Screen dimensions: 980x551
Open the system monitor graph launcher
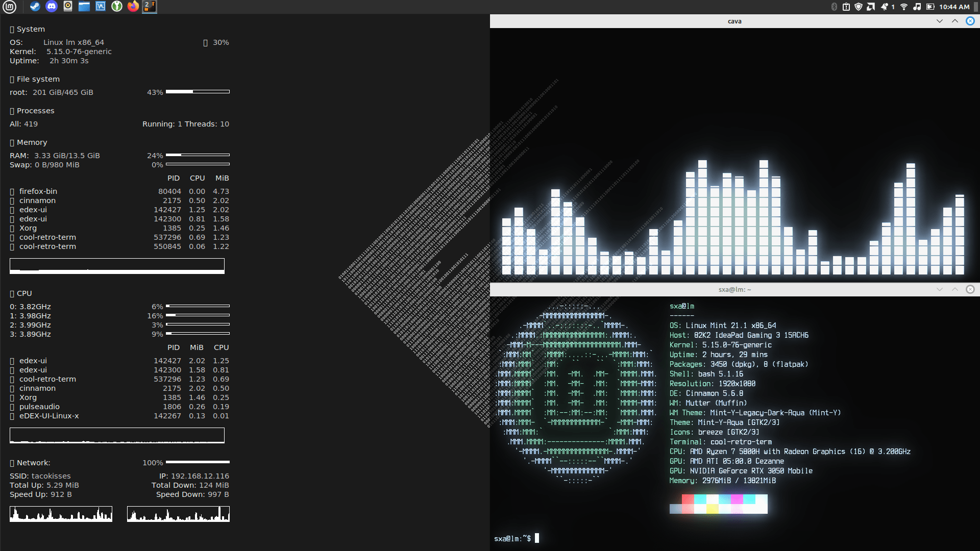coord(101,7)
